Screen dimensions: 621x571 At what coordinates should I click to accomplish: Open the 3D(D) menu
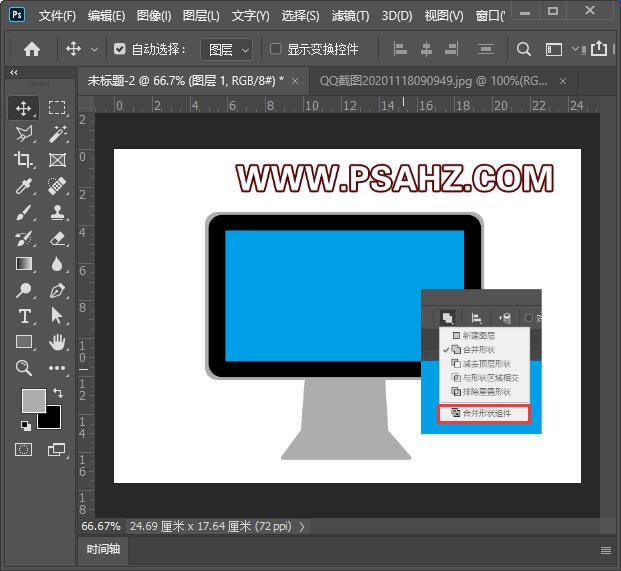397,16
